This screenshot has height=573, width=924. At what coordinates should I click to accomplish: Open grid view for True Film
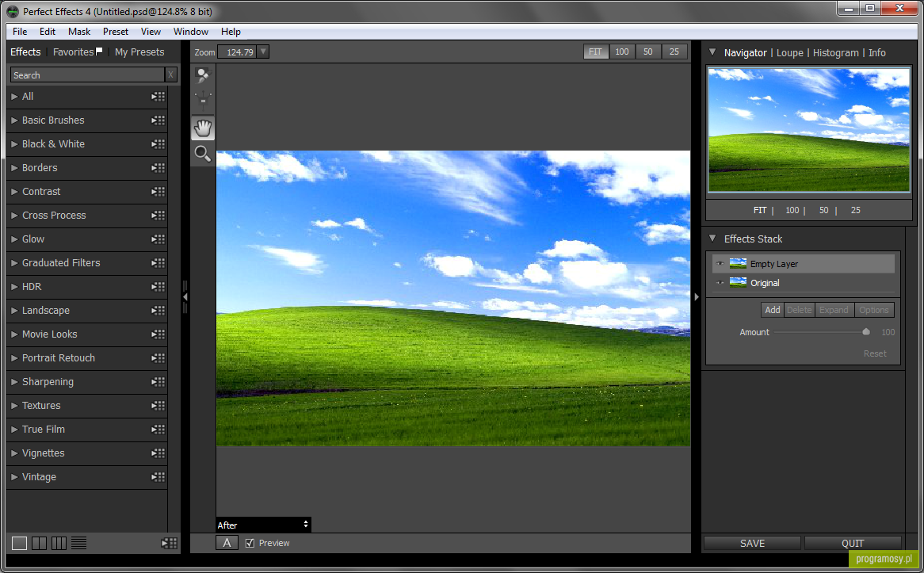tap(158, 430)
